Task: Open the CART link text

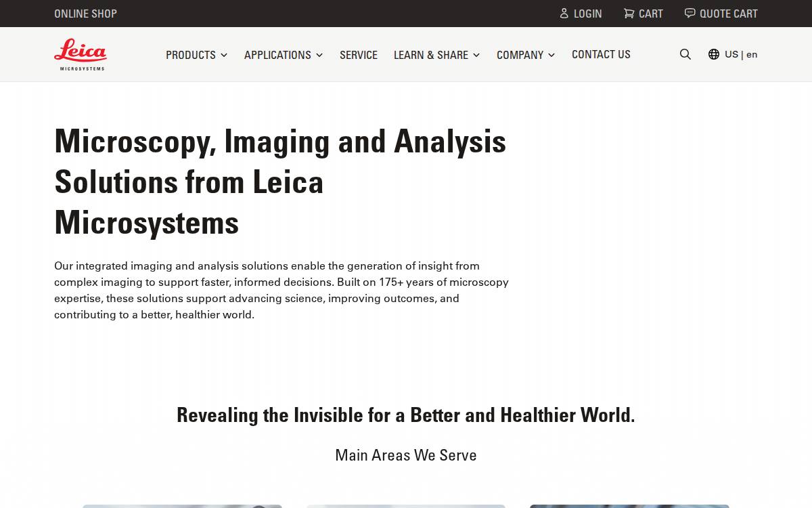Action: [651, 14]
